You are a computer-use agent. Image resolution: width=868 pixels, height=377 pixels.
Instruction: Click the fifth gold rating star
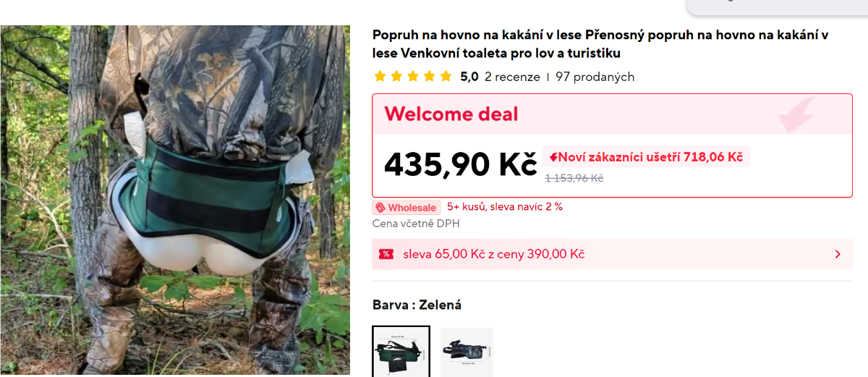click(x=446, y=76)
